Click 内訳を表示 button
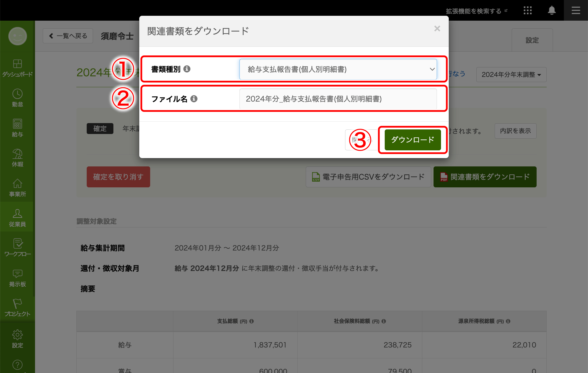The height and width of the screenshot is (373, 588). point(515,131)
